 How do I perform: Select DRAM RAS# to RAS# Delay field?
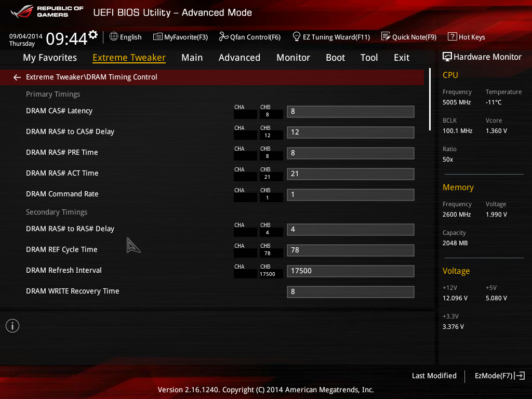click(351, 229)
